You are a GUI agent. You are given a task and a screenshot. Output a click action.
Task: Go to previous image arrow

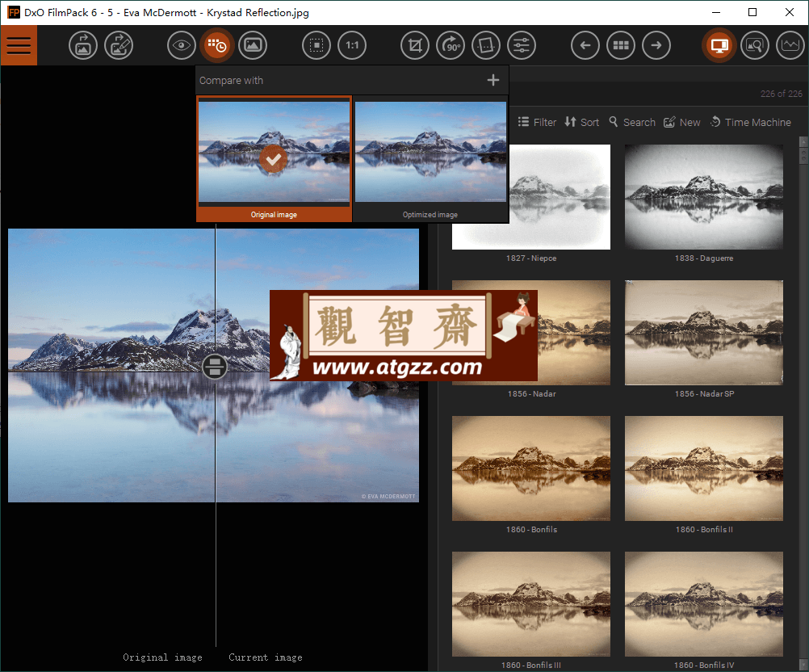[585, 45]
